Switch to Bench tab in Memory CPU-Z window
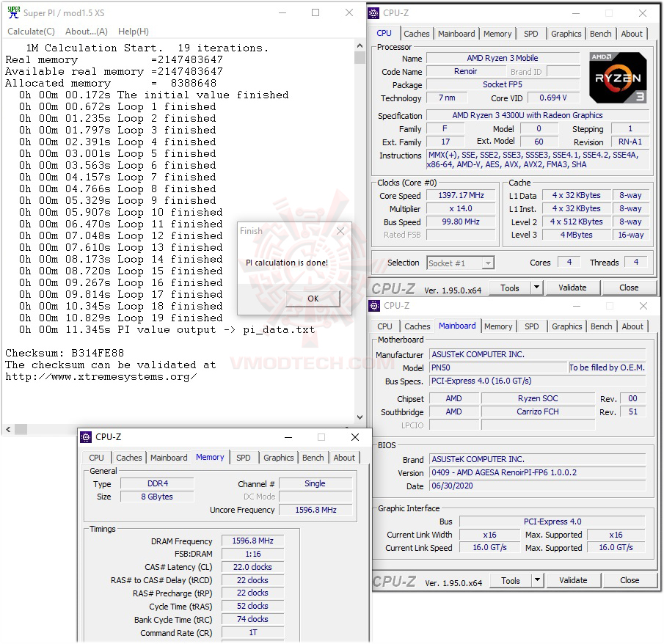Viewport: 664px width, 644px height. click(313, 458)
